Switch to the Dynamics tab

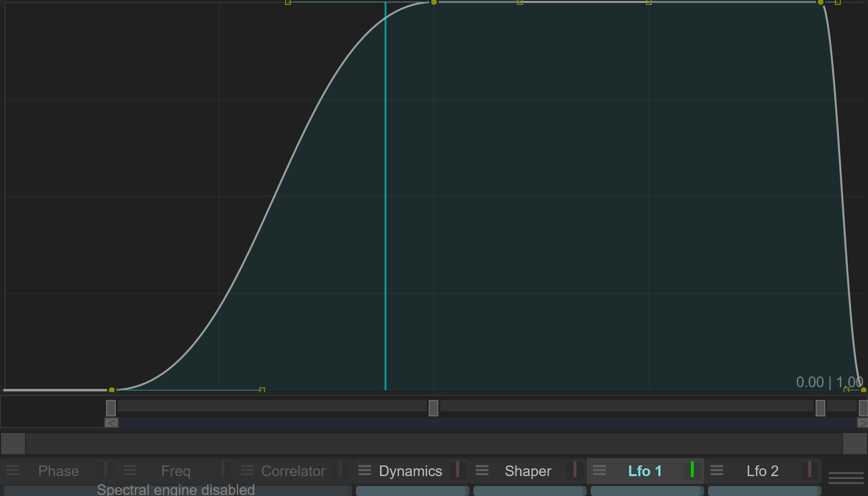(x=411, y=471)
